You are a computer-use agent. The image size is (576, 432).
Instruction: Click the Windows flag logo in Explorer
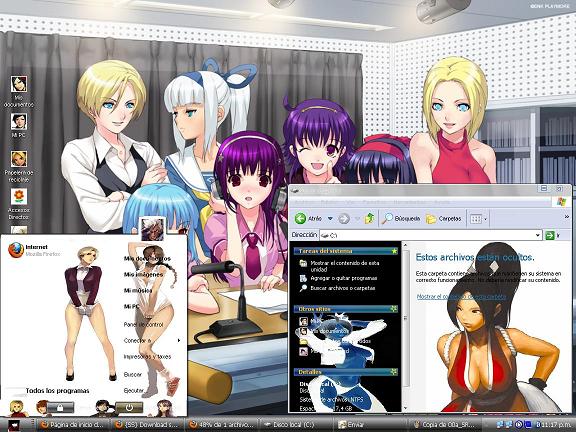tap(562, 202)
